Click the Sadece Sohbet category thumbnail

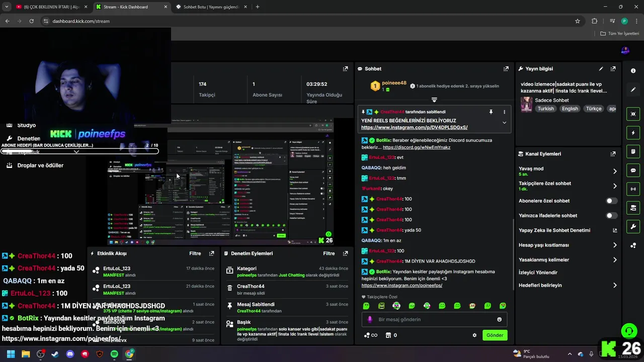(526, 104)
